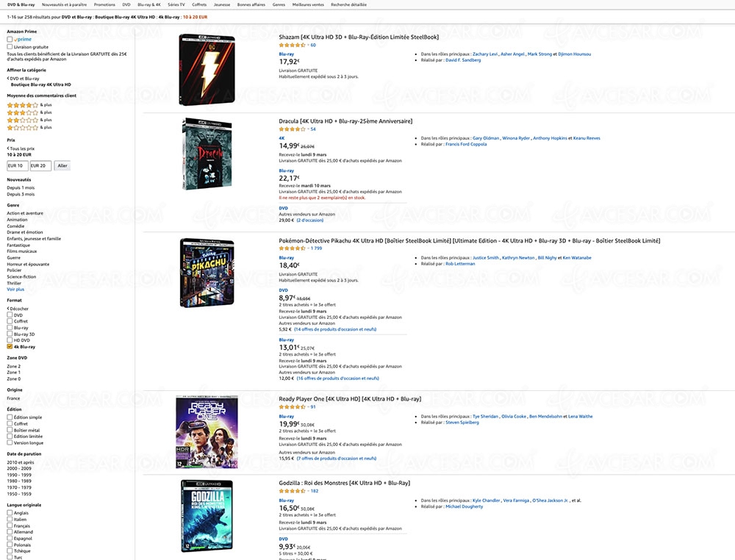This screenshot has width=735, height=560.
Task: Check the Coffret format checkbox
Action: point(9,321)
